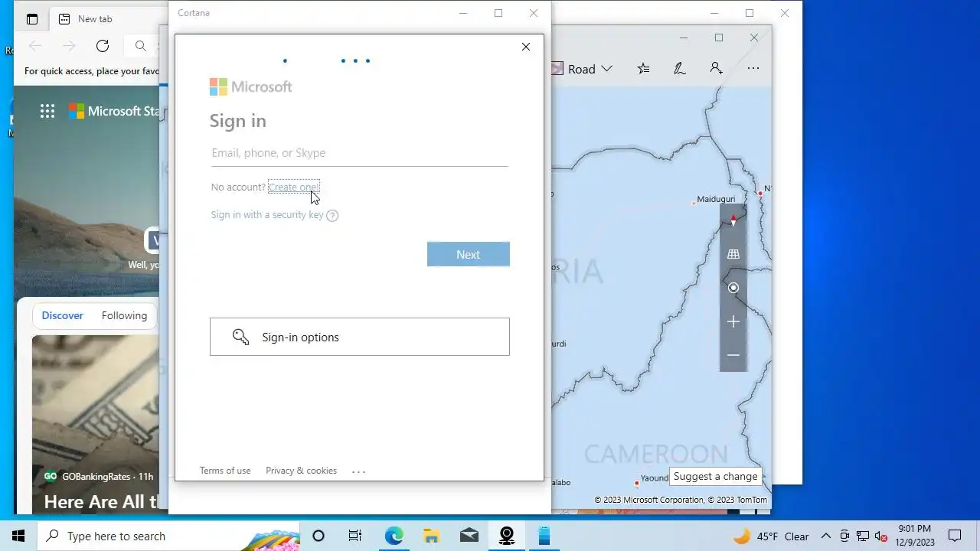The width and height of the screenshot is (980, 551).
Task: Open Cortana from the taskbar circle icon
Action: coord(318,536)
